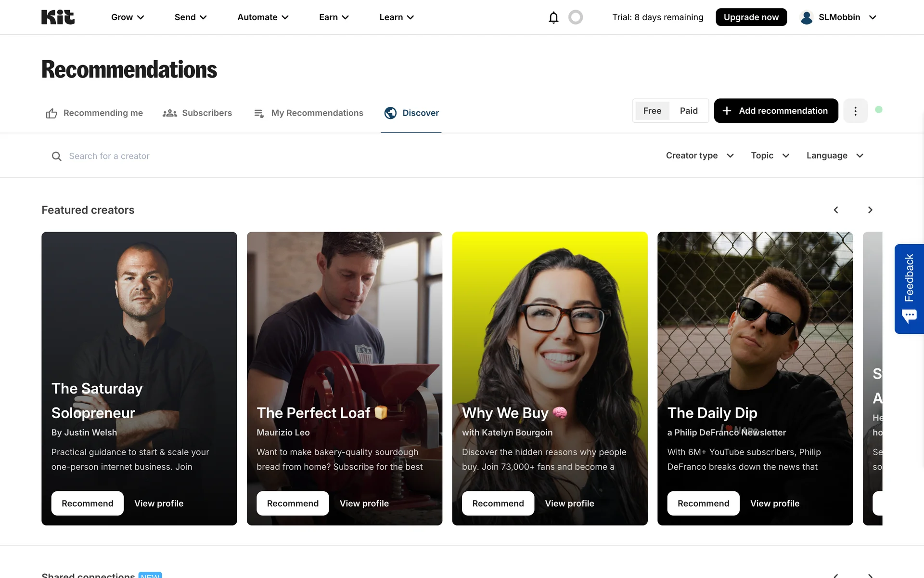Click the search magnifier icon
924x578 pixels.
(x=57, y=156)
